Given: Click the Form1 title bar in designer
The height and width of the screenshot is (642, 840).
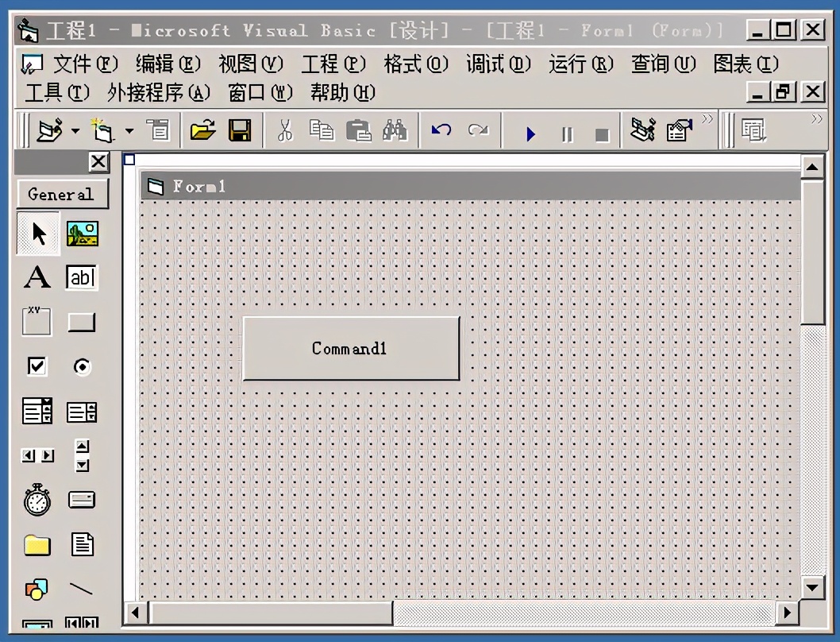Looking at the screenshot, I should pos(470,186).
